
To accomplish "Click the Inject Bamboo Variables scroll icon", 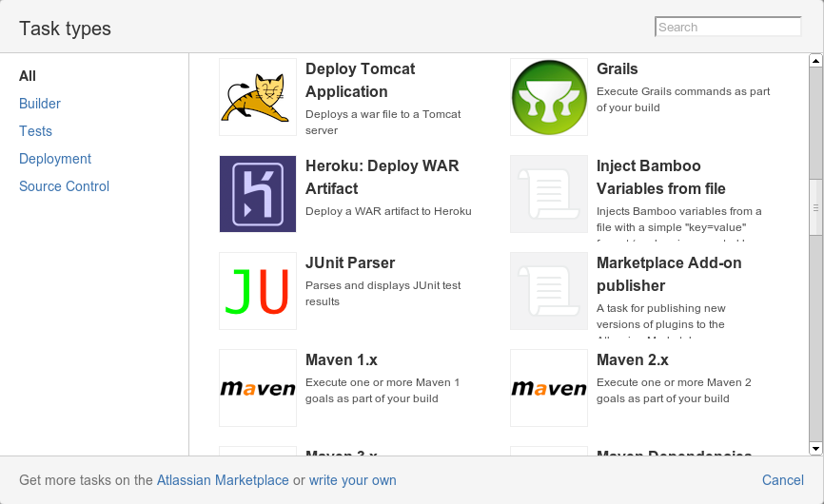I will 549,194.
